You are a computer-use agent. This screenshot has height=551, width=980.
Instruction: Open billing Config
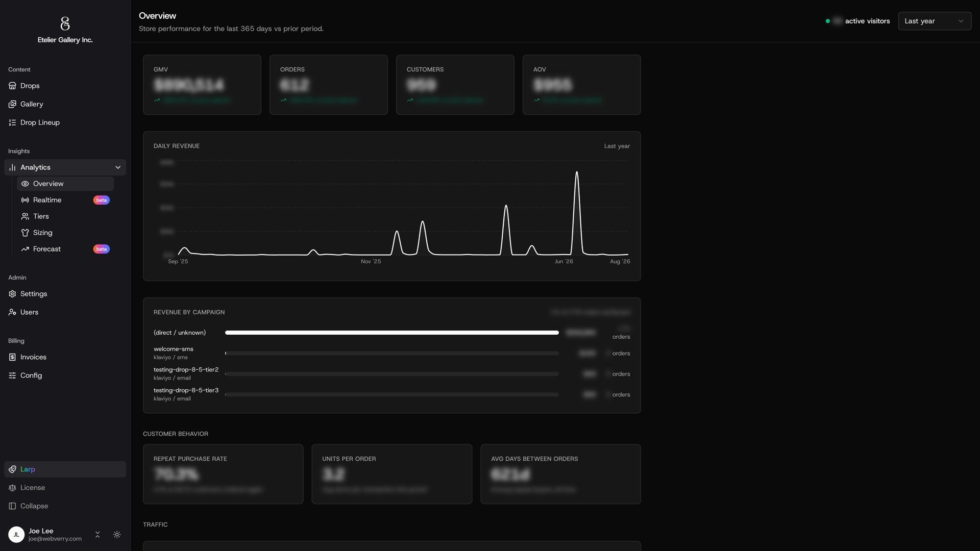pyautogui.click(x=65, y=375)
